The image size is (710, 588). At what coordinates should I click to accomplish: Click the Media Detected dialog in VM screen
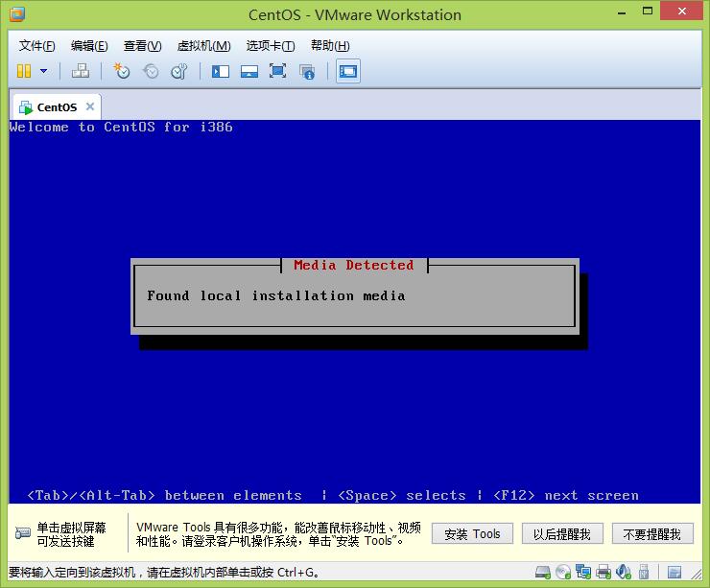pos(354,296)
